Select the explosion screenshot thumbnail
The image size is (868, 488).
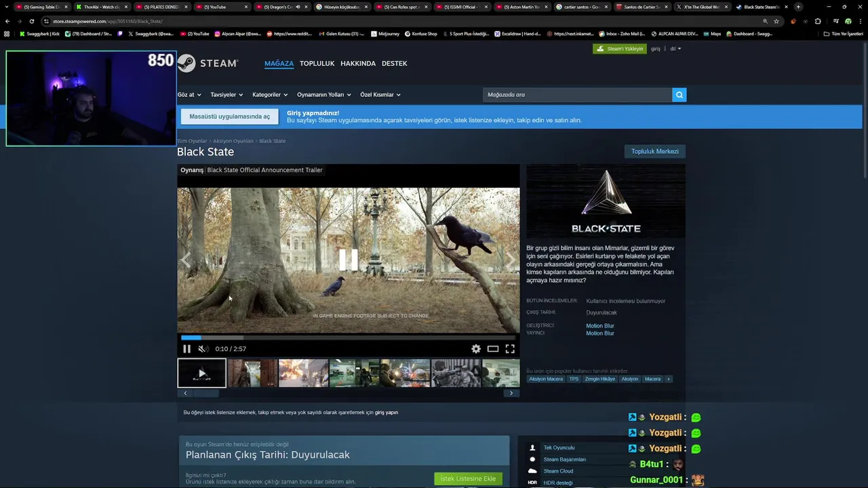click(303, 373)
